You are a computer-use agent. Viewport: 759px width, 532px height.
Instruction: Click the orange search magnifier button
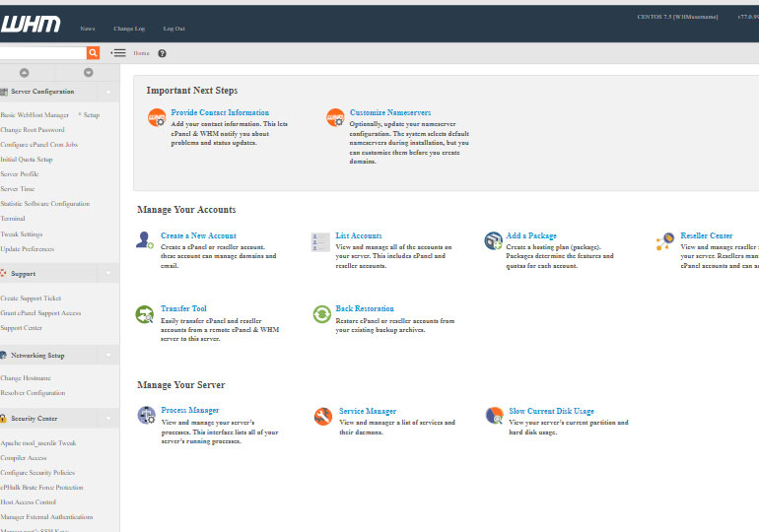(x=93, y=53)
